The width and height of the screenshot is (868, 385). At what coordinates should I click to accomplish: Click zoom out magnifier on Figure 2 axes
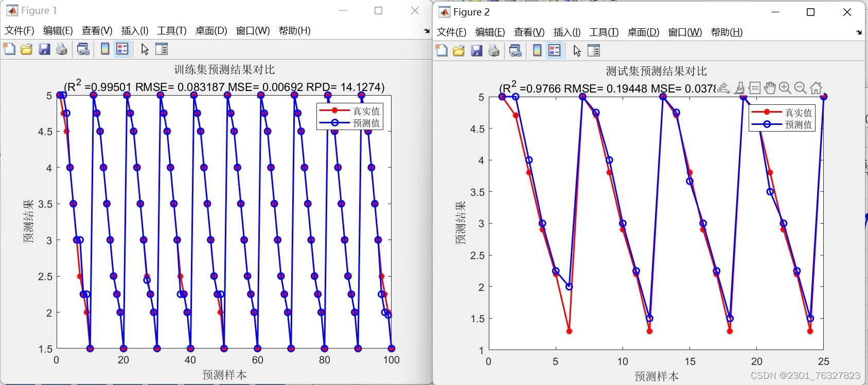[800, 88]
